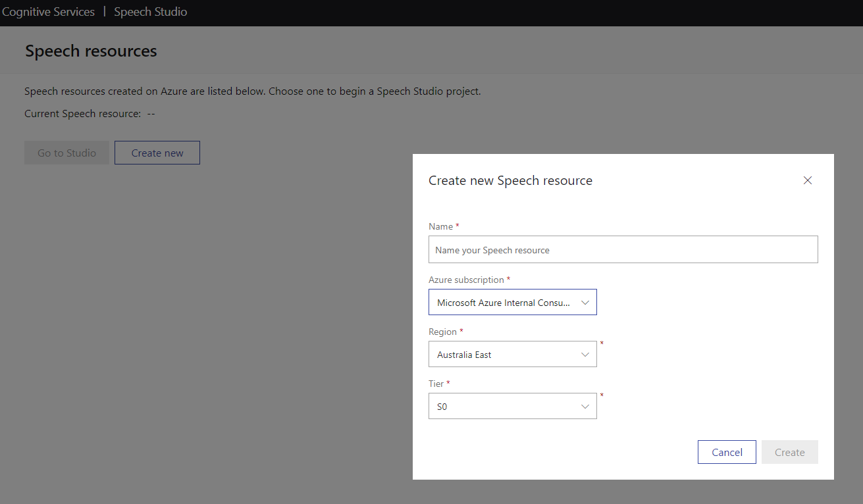The height and width of the screenshot is (504, 863).
Task: Close the Create new Speech resource dialog
Action: [808, 180]
